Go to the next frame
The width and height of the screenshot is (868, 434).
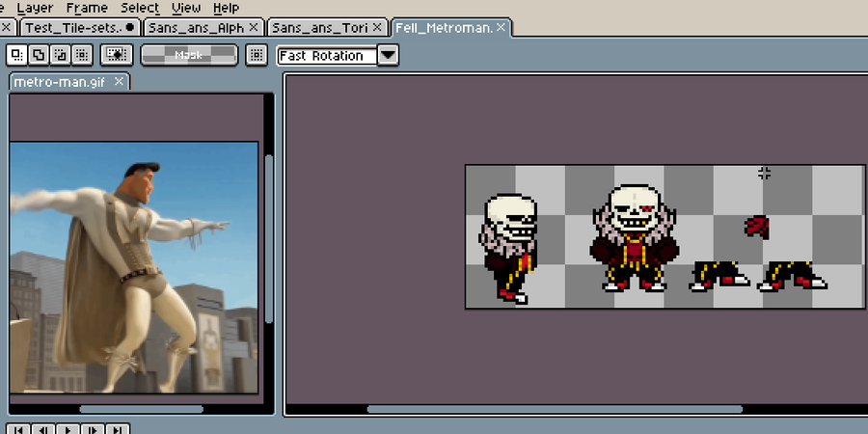click(x=93, y=429)
